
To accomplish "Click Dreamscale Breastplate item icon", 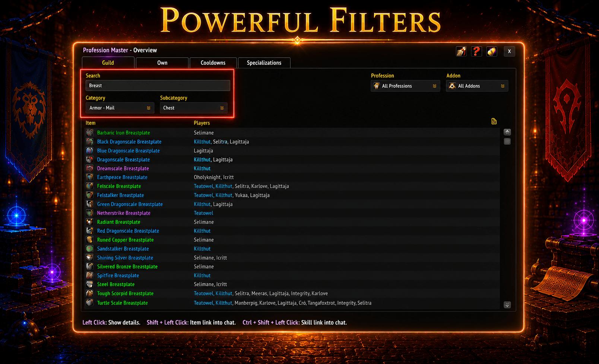I will click(x=90, y=168).
